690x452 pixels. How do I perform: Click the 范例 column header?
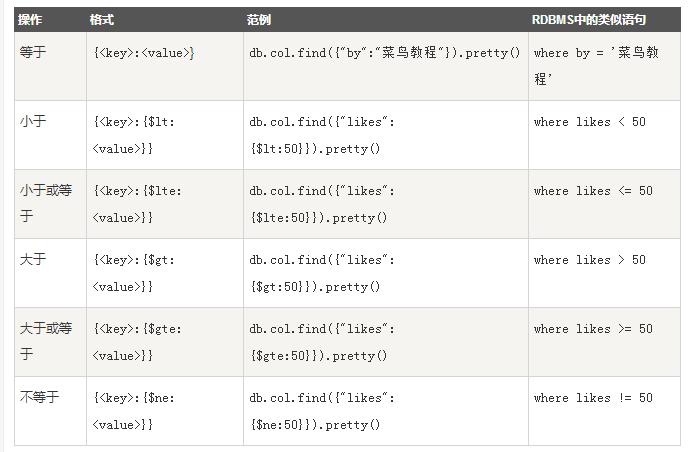[x=385, y=19]
